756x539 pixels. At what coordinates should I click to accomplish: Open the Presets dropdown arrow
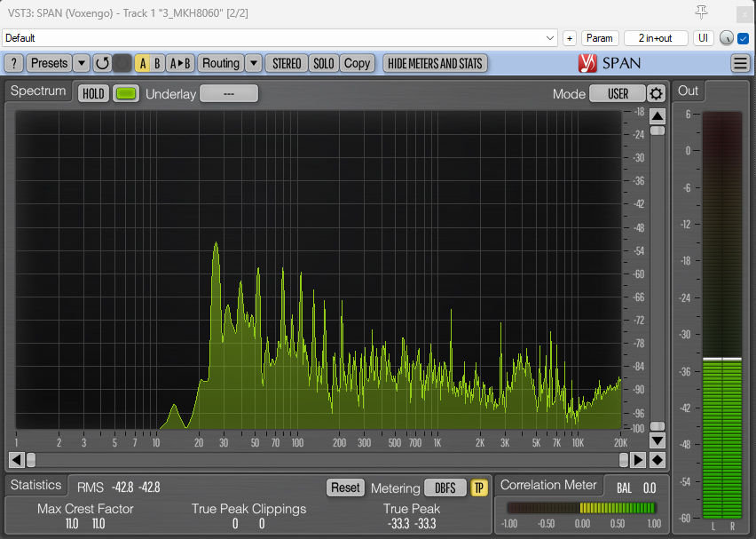click(x=81, y=63)
